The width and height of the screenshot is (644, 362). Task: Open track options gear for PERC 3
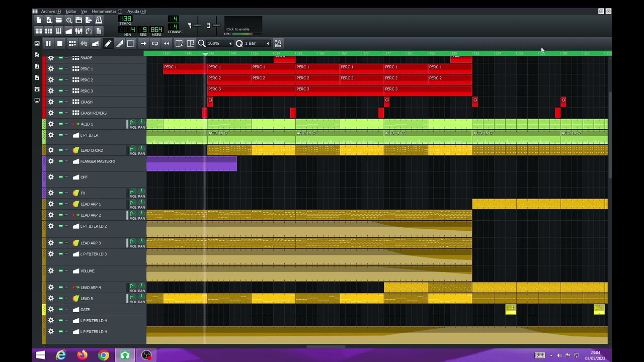(x=51, y=91)
